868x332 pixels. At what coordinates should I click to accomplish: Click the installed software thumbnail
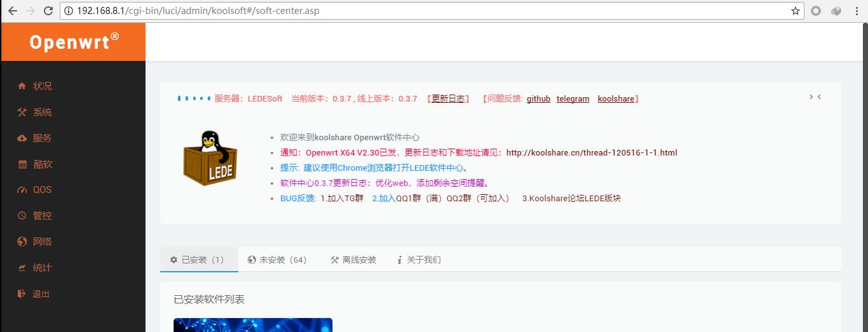point(253,324)
